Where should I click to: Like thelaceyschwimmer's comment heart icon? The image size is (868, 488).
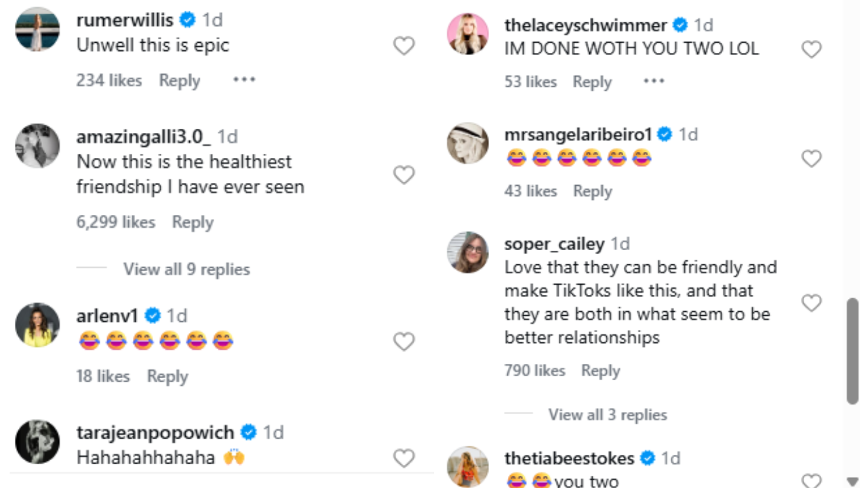pos(811,48)
